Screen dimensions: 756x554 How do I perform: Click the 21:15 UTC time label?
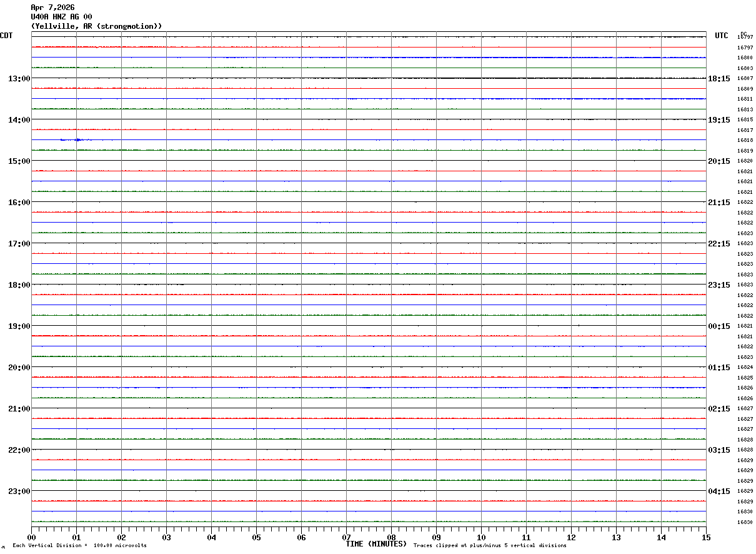(719, 203)
